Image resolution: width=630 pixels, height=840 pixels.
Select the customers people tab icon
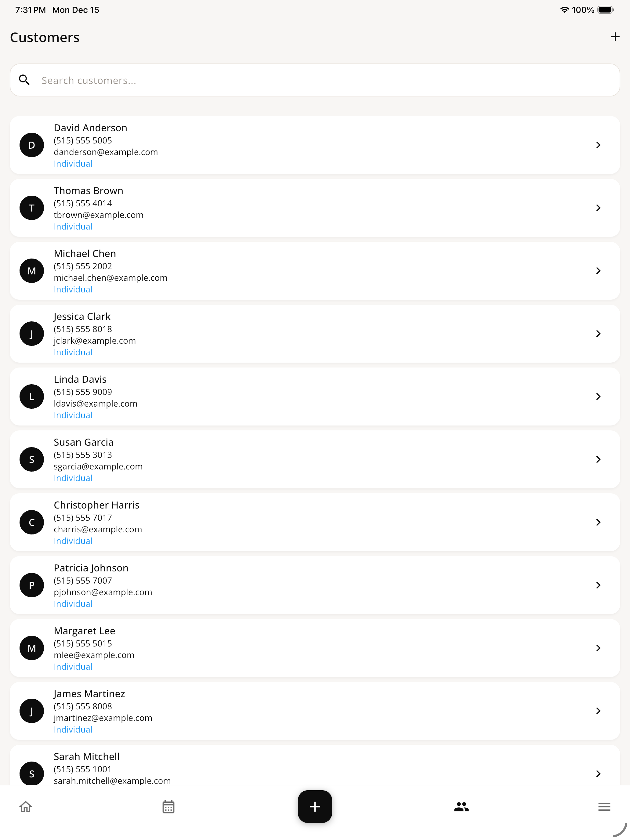click(462, 807)
